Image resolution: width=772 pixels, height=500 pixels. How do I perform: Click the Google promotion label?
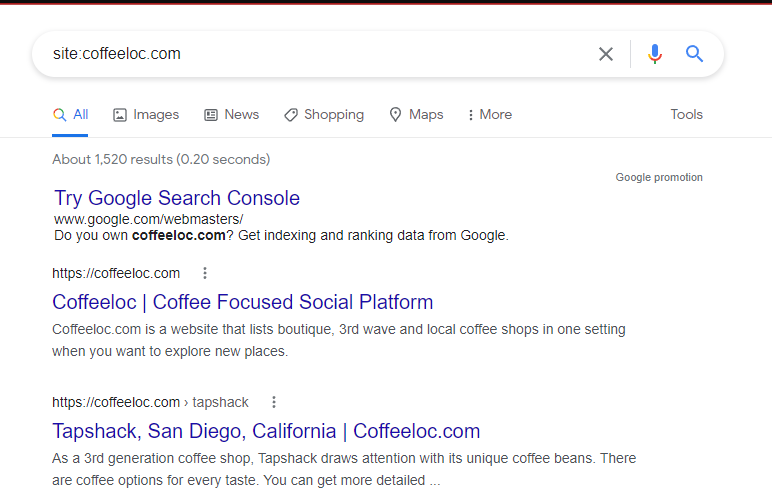(659, 177)
